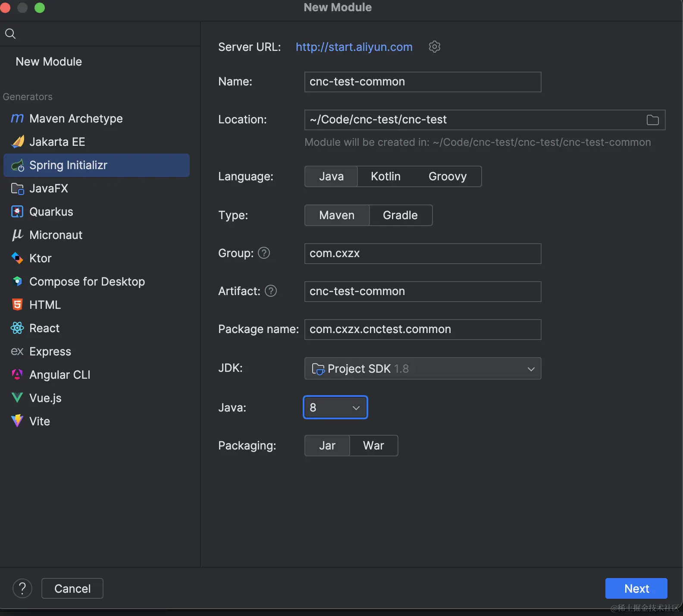The height and width of the screenshot is (616, 683).
Task: Select Express generator entry
Action: (97, 352)
